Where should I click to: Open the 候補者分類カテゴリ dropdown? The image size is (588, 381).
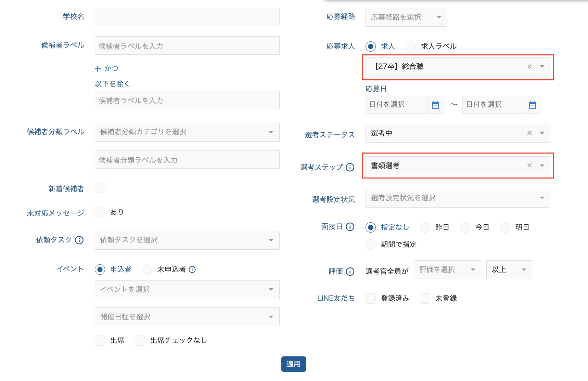tap(187, 132)
